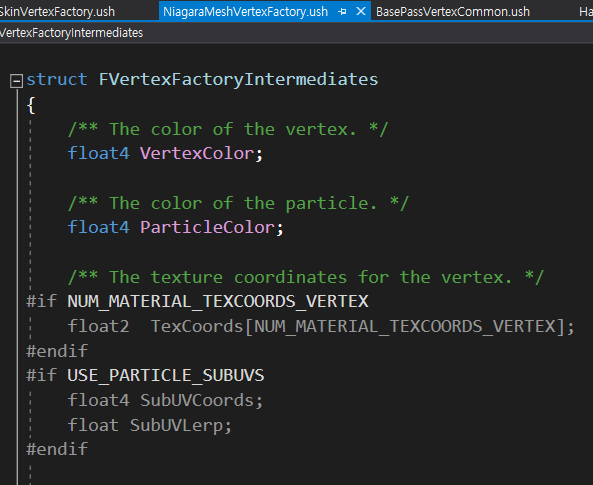The image size is (593, 485).
Task: Open the BasePassVertexCommon.ush tab
Action: click(x=453, y=12)
